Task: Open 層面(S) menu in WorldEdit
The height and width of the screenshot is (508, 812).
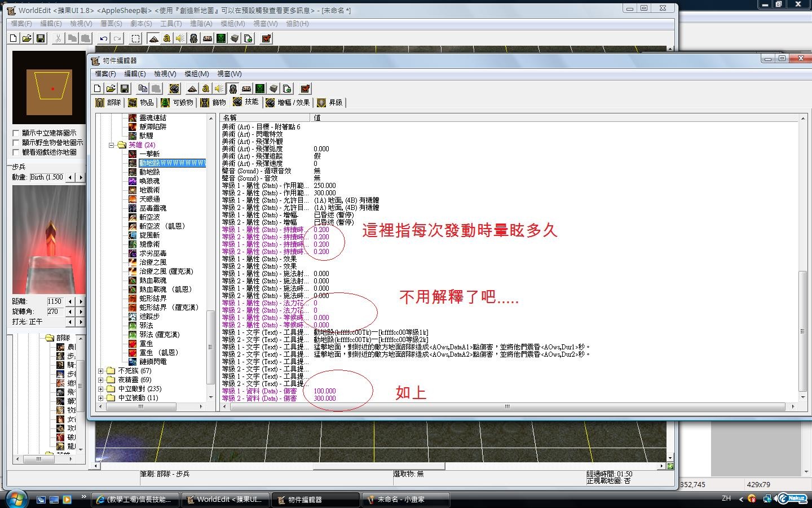Action: point(111,24)
